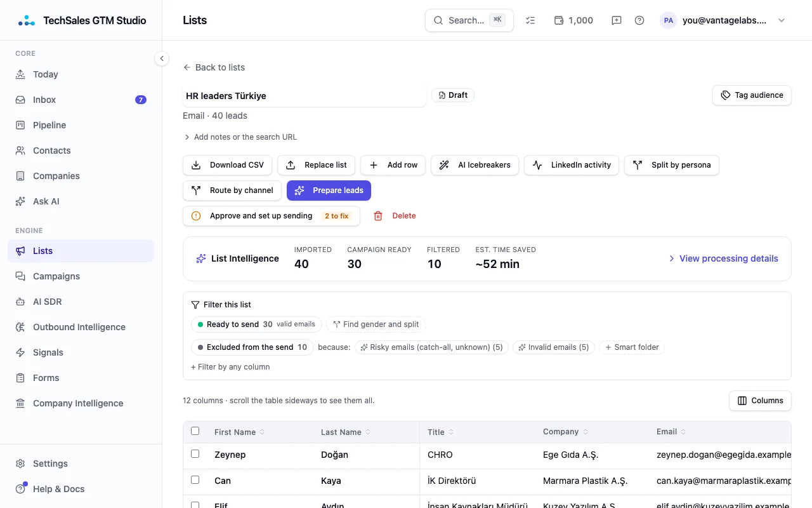Click the Tag audience button
The width and height of the screenshot is (812, 508).
coord(752,95)
